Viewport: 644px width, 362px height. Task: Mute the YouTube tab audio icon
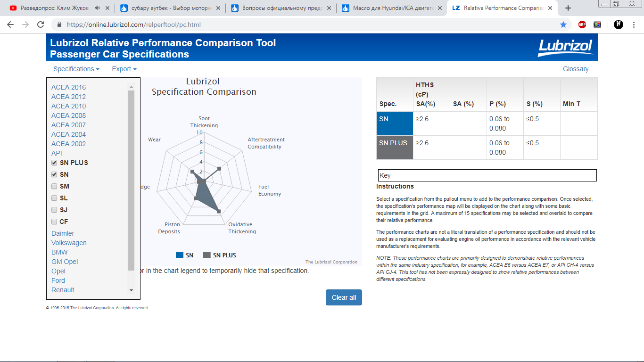point(97,8)
